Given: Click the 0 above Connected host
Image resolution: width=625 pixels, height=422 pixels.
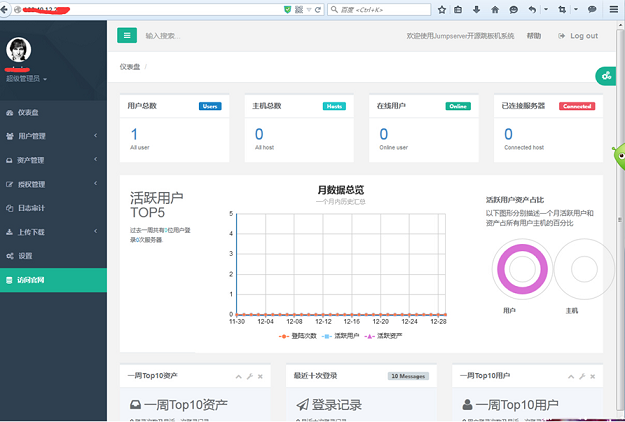Looking at the screenshot, I should click(508, 134).
